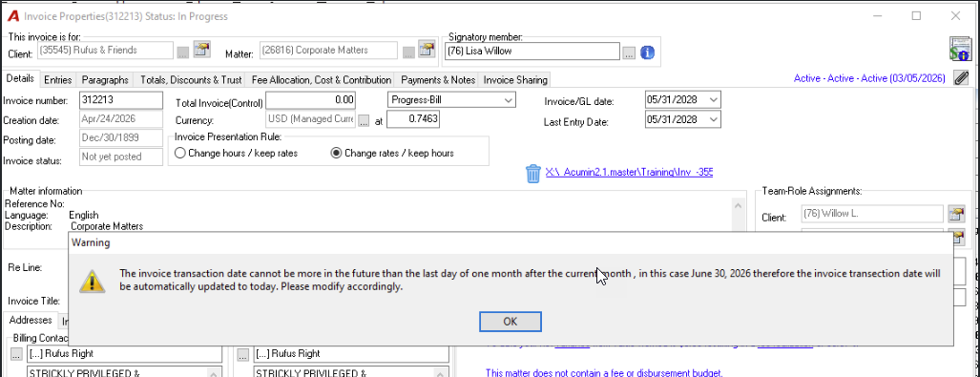Click the Invoice status field
Image resolution: width=980 pixels, height=377 pixels.
pos(121,157)
